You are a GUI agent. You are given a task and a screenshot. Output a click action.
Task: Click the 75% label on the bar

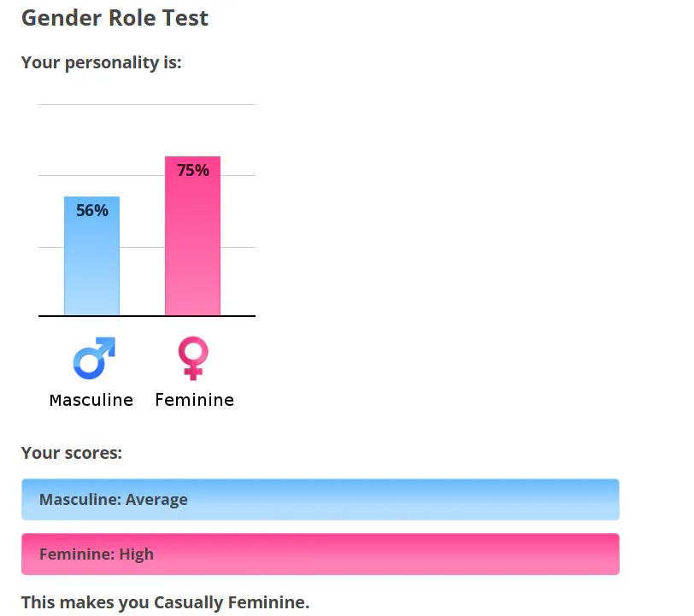193,170
